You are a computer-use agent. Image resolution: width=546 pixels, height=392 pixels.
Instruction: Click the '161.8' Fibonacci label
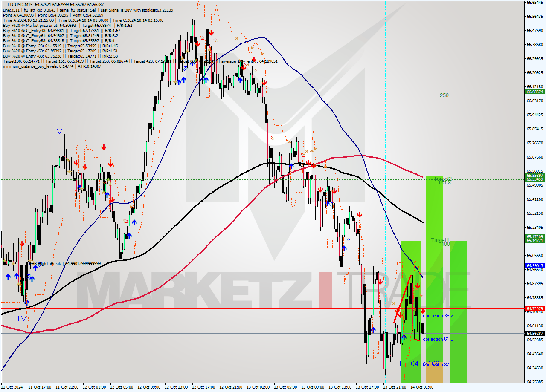pyautogui.click(x=444, y=183)
